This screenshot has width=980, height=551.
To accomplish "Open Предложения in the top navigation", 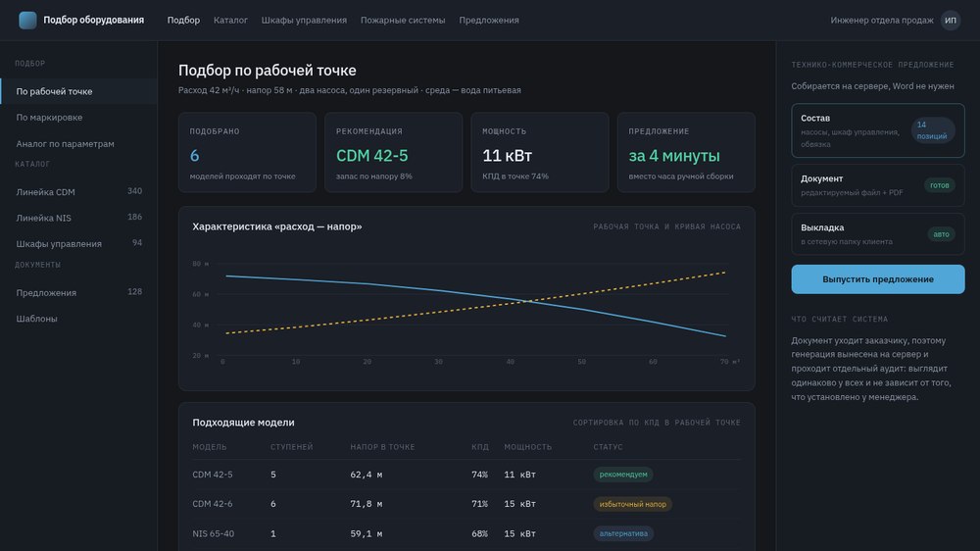I will [489, 20].
